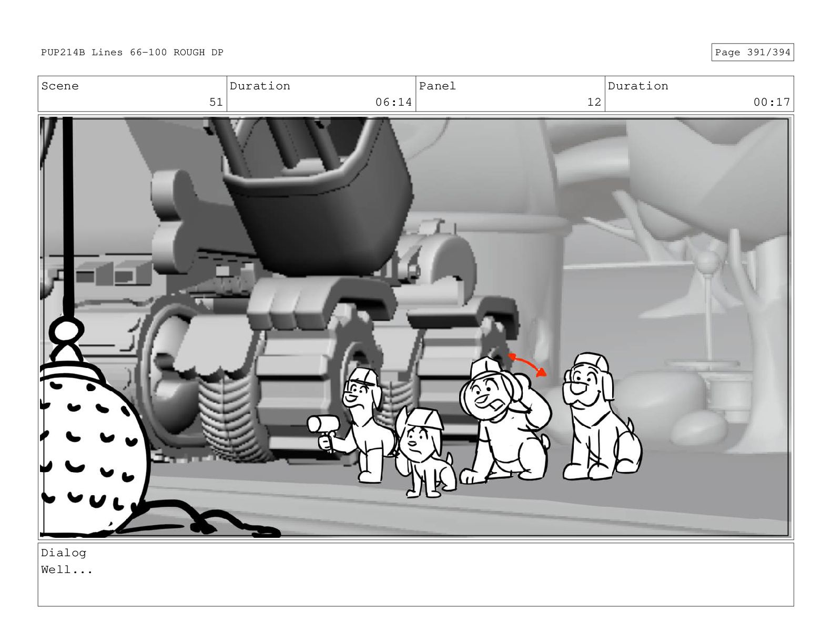Click the dialog line 'Well...'

pyautogui.click(x=67, y=570)
